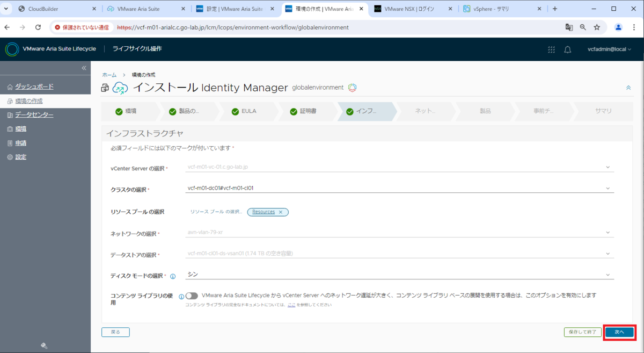Go to the ネット... wizard step
644x353 pixels.
(425, 112)
